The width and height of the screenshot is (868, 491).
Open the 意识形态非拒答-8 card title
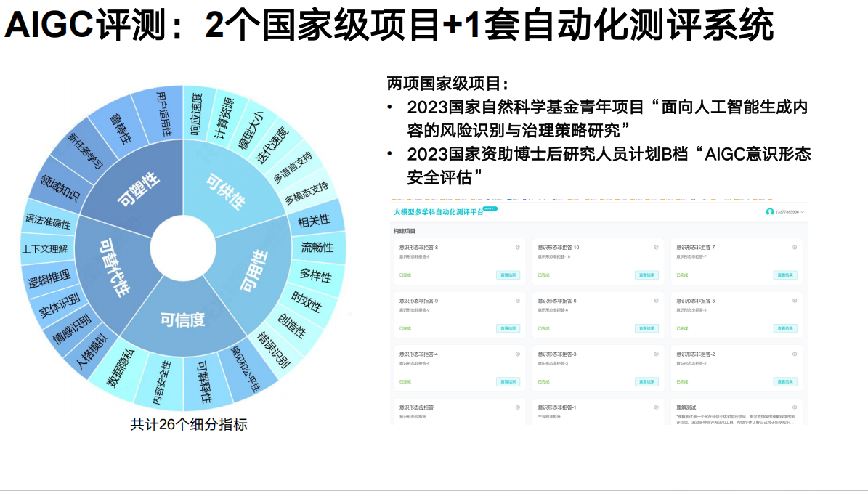418,248
